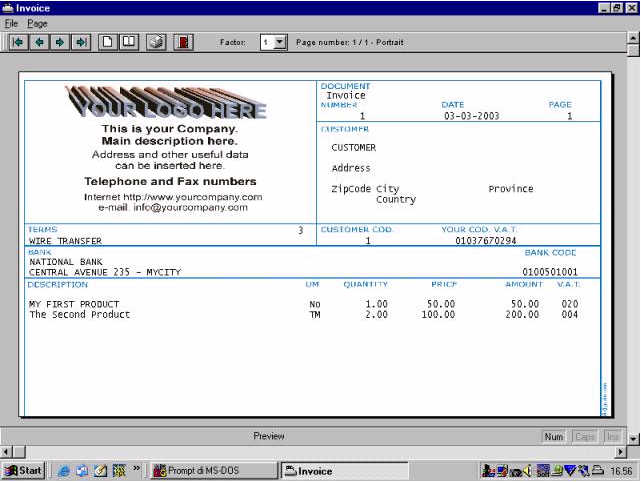641x482 pixels.
Task: Click the horizontal scrollbar right arrow
Action: point(621,452)
